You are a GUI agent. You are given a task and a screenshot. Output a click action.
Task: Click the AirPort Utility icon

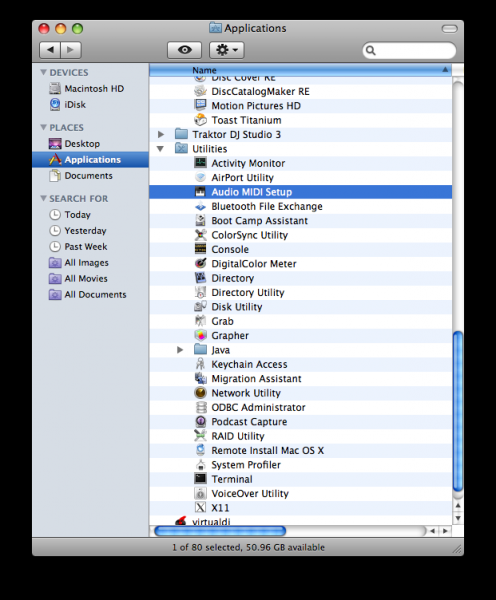[x=200, y=177]
